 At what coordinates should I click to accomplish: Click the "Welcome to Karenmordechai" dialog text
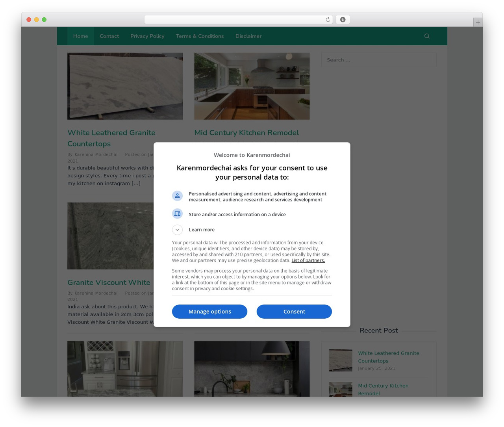click(252, 155)
